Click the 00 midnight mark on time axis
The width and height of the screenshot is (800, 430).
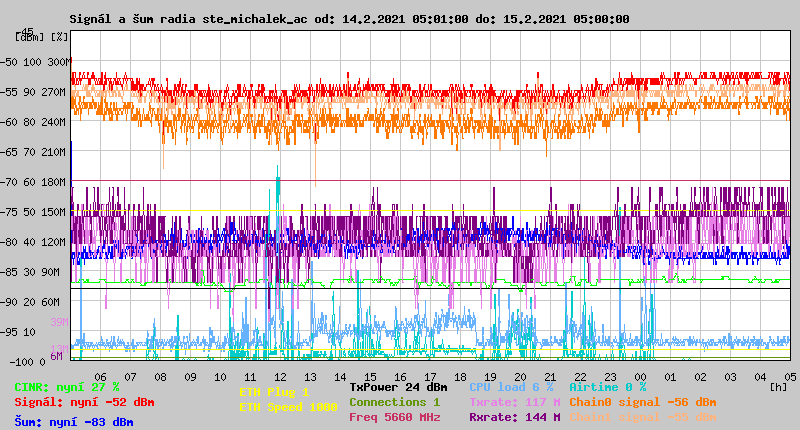click(x=640, y=377)
